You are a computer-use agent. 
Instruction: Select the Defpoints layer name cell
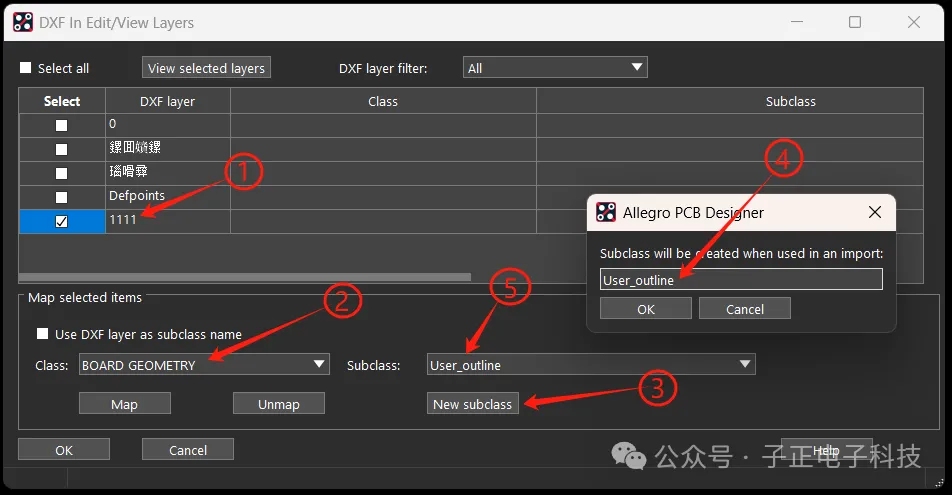168,197
